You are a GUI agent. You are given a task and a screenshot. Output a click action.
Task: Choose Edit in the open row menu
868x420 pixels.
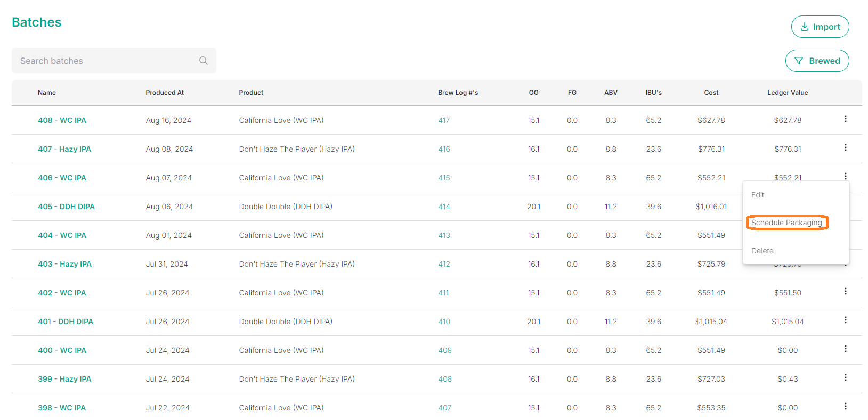pyautogui.click(x=758, y=195)
